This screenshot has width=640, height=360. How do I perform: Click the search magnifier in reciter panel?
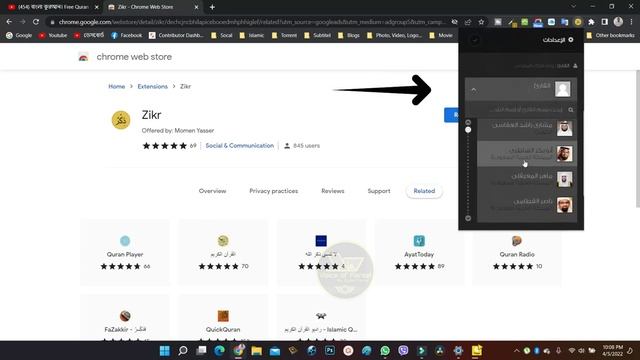pyautogui.click(x=571, y=110)
